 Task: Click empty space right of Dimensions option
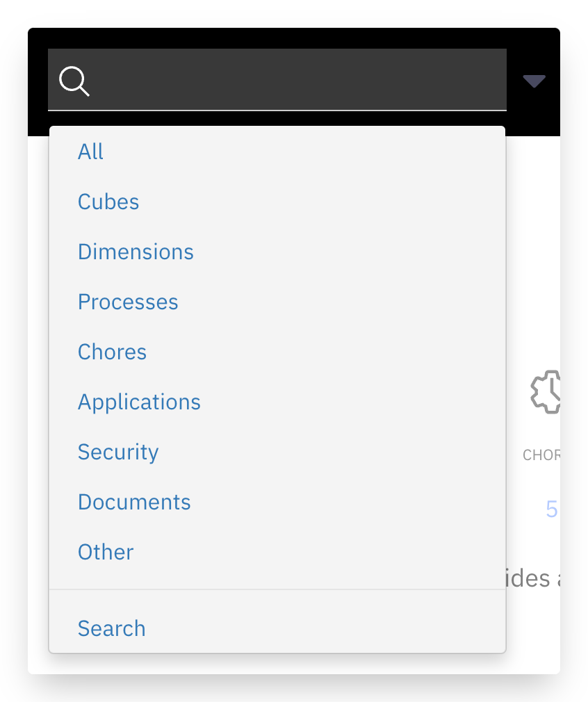coord(350,252)
